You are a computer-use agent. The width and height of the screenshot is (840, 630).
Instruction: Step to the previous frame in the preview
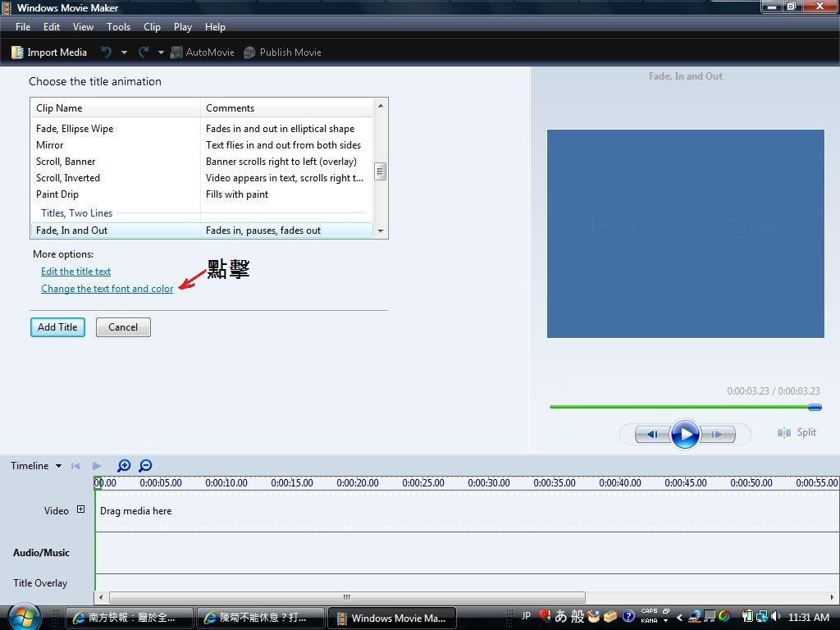click(652, 434)
